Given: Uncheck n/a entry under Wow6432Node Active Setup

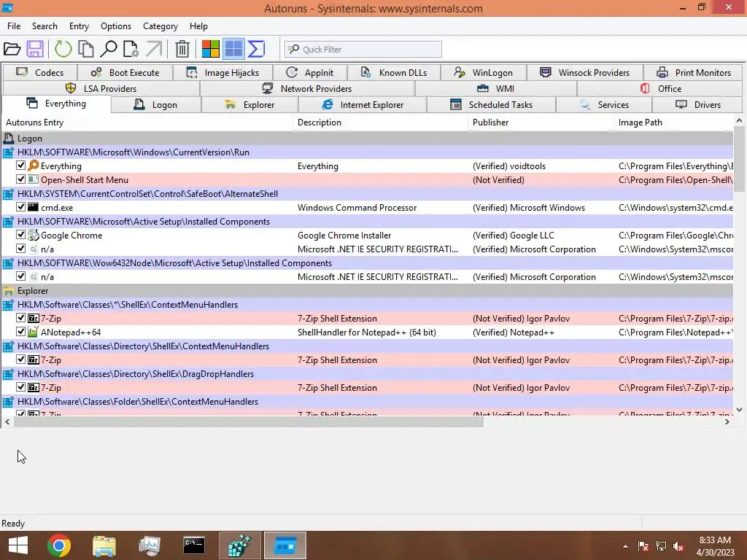Looking at the screenshot, I should click(x=20, y=276).
